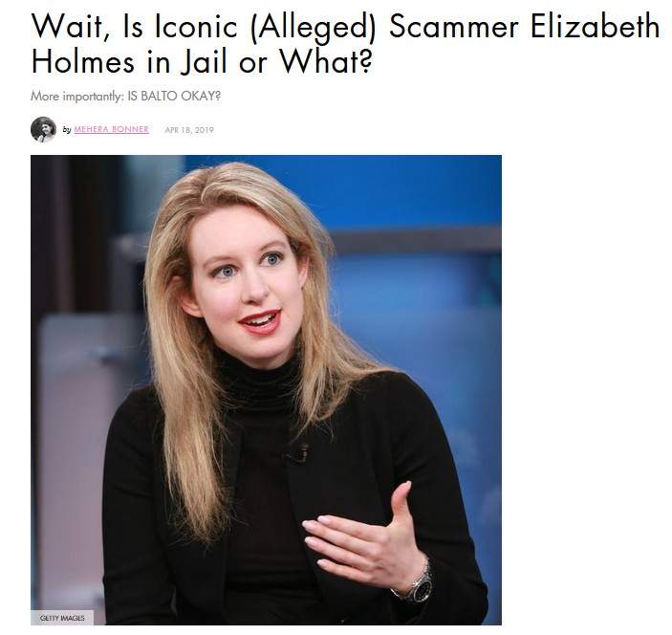Select the 'Holmes in Jail or What?' line
This screenshot has height=635, width=672.
click(x=202, y=62)
